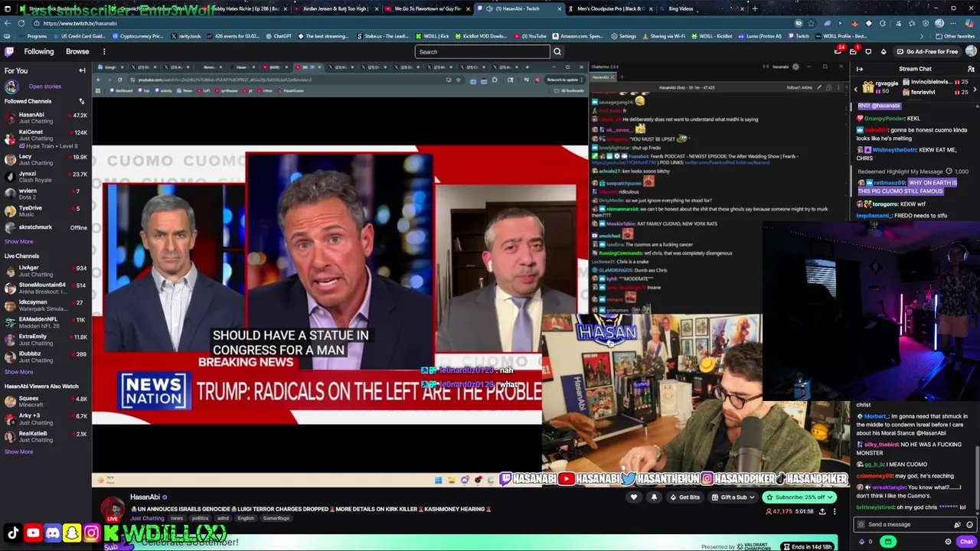
Task: Open the Other favorites folder
Action: click(x=955, y=36)
